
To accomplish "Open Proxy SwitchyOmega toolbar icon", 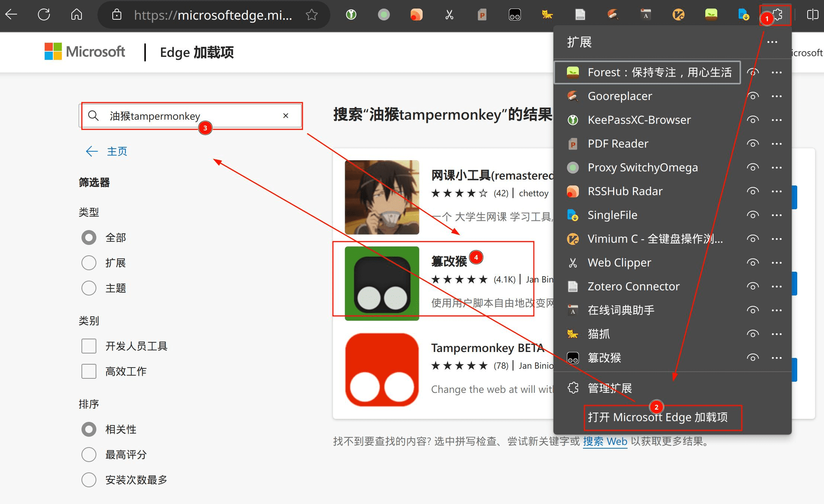I will tap(384, 14).
